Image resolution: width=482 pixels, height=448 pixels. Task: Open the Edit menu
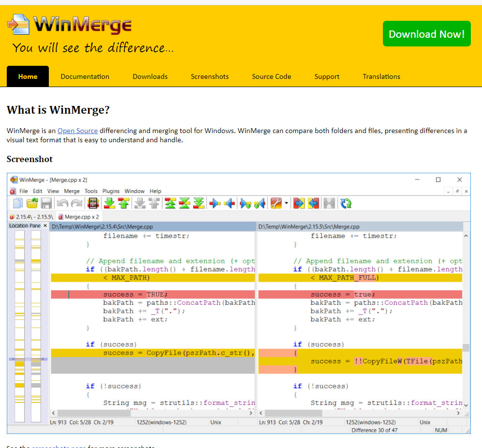click(38, 191)
